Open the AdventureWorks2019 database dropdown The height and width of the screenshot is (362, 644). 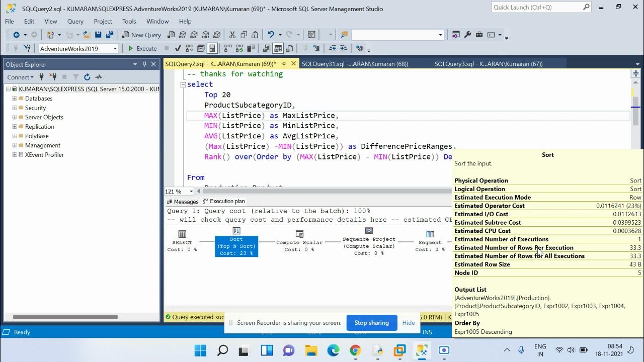[115, 49]
